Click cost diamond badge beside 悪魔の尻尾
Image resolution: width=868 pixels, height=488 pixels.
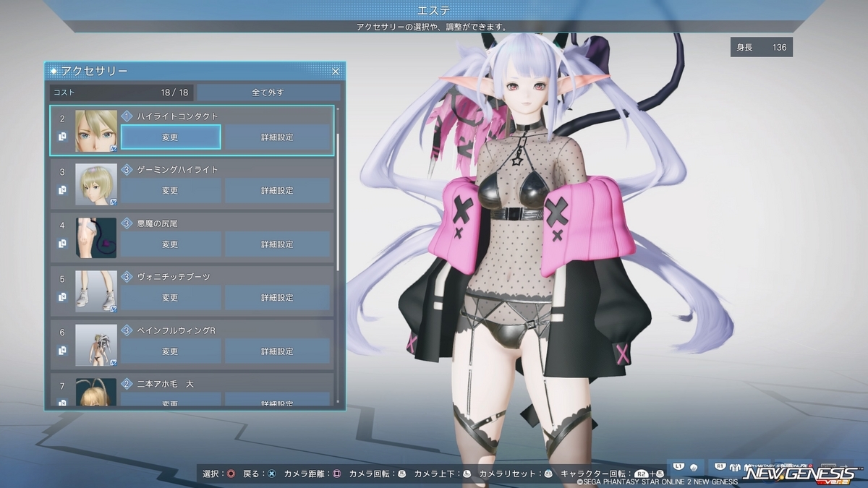coord(127,223)
